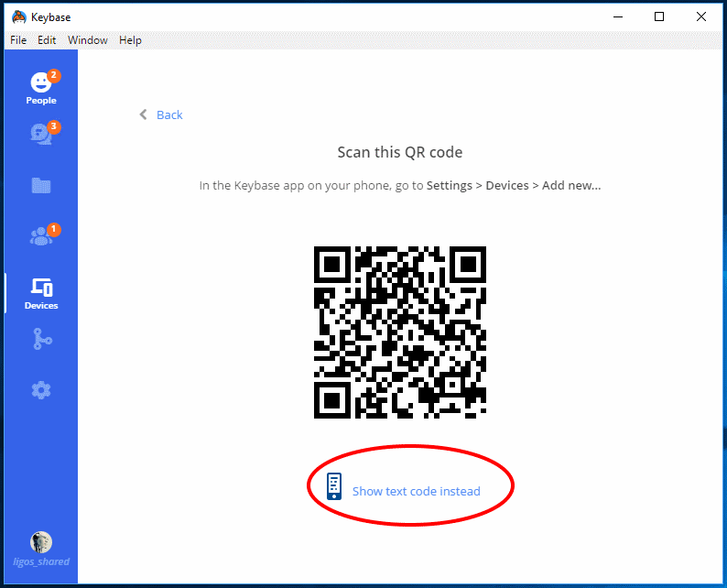This screenshot has width=727, height=588.
Task: Open the Edit menu
Action: click(x=47, y=40)
